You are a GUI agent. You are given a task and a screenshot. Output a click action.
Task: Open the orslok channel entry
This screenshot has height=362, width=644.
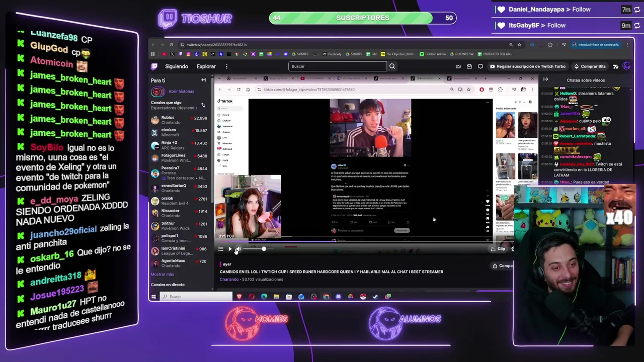[179, 200]
